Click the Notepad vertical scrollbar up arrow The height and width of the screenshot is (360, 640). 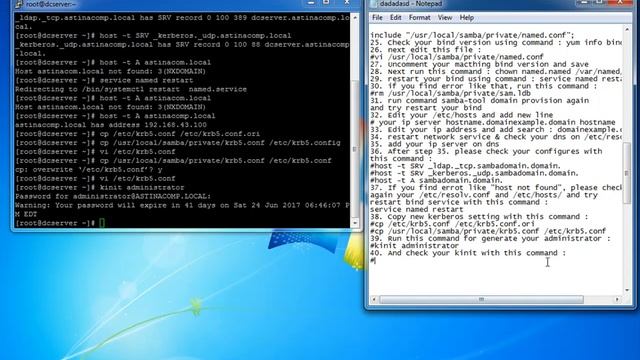[627, 30]
